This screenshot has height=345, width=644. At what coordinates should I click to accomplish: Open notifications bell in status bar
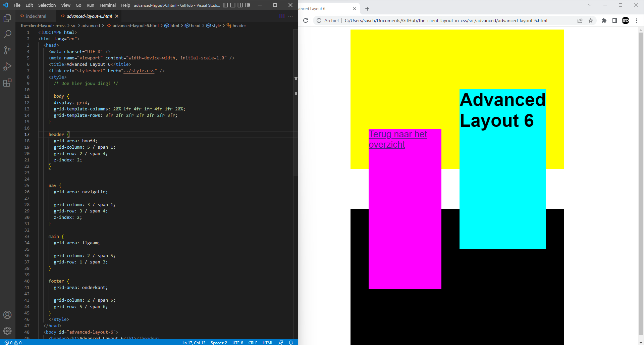[x=291, y=342]
